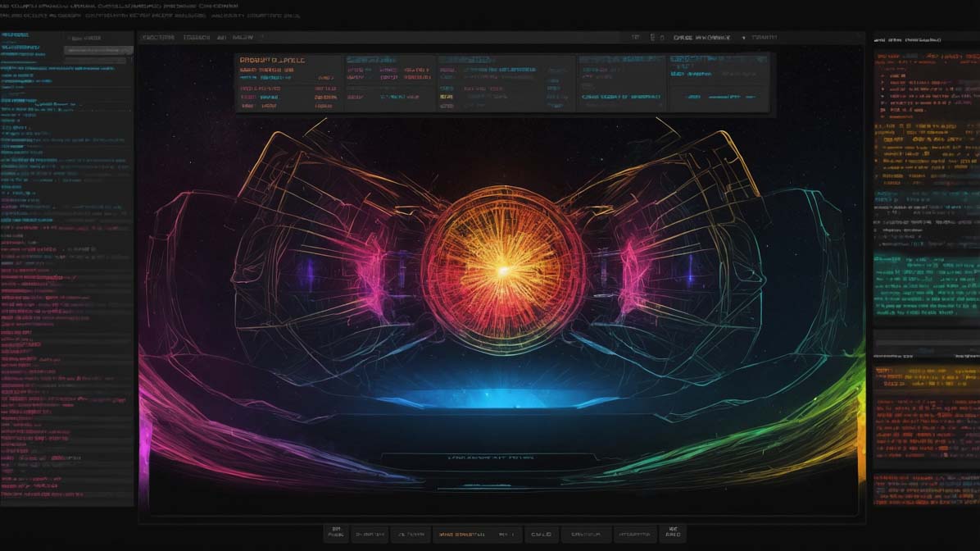Open the first menu in the viewport header
Viewport: 980px width, 551px height.
[x=160, y=38]
